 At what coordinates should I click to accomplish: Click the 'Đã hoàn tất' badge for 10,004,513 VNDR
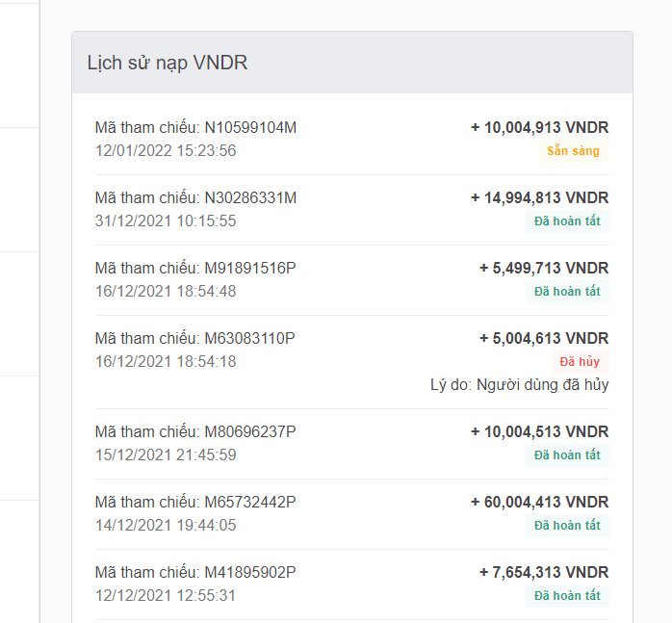click(567, 455)
